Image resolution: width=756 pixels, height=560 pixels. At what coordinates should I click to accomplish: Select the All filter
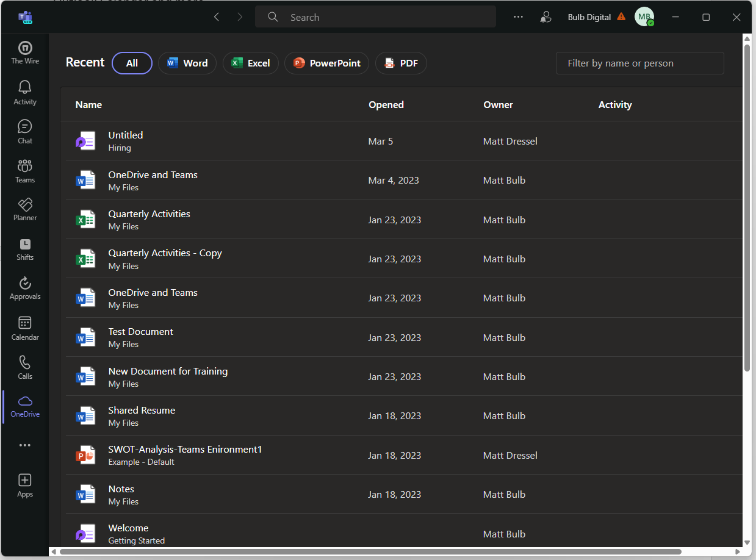coord(132,63)
